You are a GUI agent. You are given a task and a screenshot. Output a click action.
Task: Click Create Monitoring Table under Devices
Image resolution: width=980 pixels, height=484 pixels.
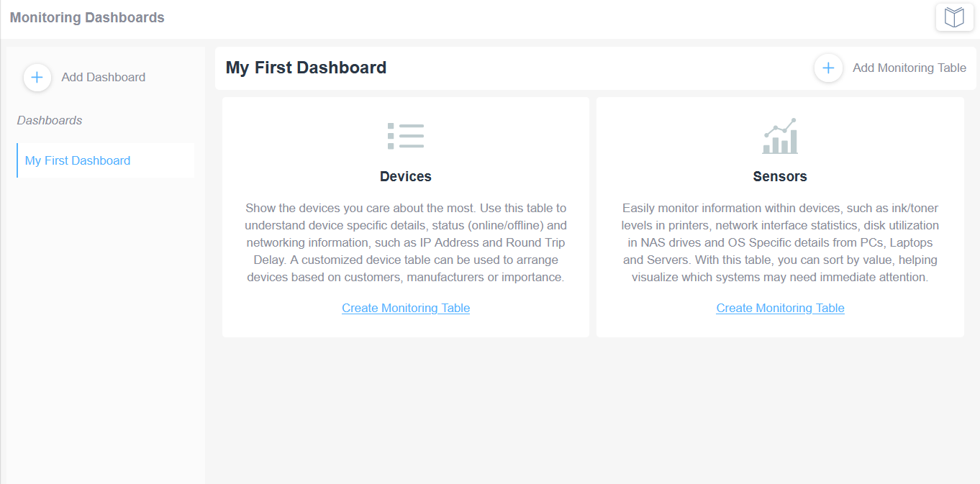coord(405,308)
